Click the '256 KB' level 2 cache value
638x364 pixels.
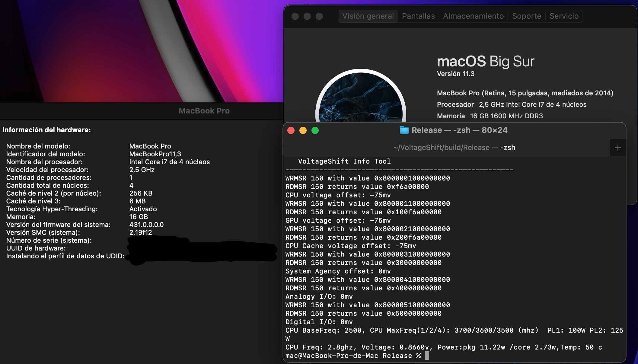tap(141, 193)
